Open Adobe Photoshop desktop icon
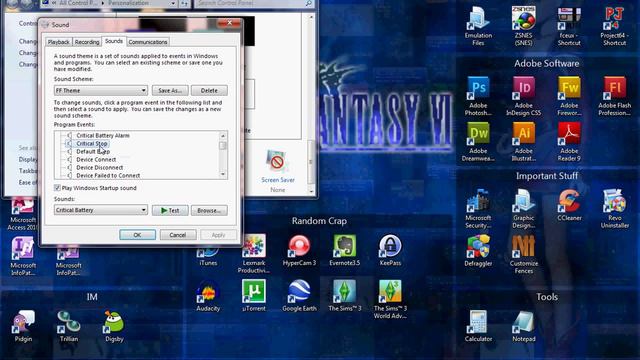 click(478, 96)
